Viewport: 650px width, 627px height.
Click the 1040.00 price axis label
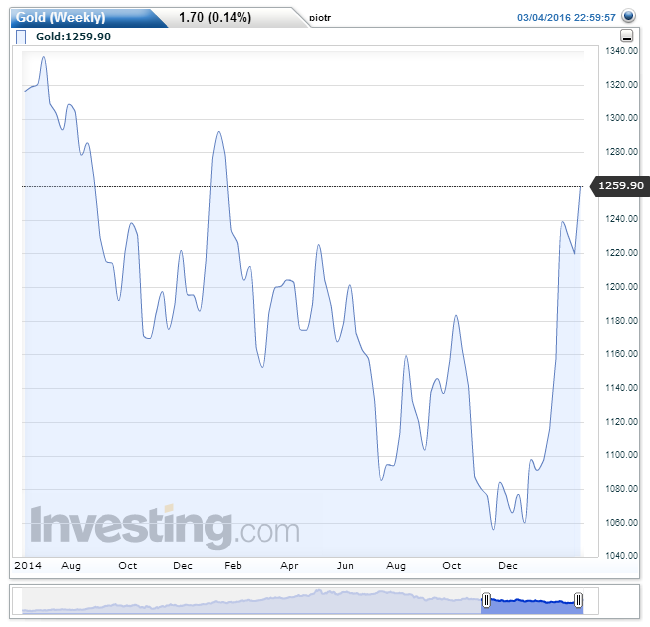[621, 556]
